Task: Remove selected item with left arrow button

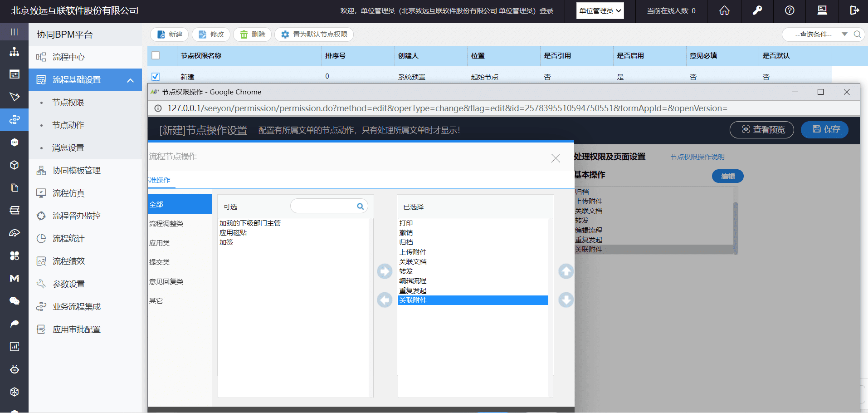Action: click(x=385, y=300)
